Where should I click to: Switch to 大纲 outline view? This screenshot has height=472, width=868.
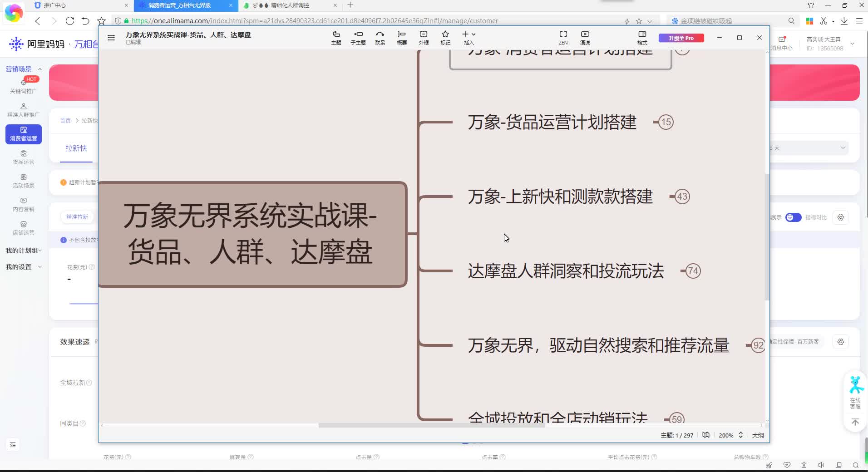[x=758, y=435]
